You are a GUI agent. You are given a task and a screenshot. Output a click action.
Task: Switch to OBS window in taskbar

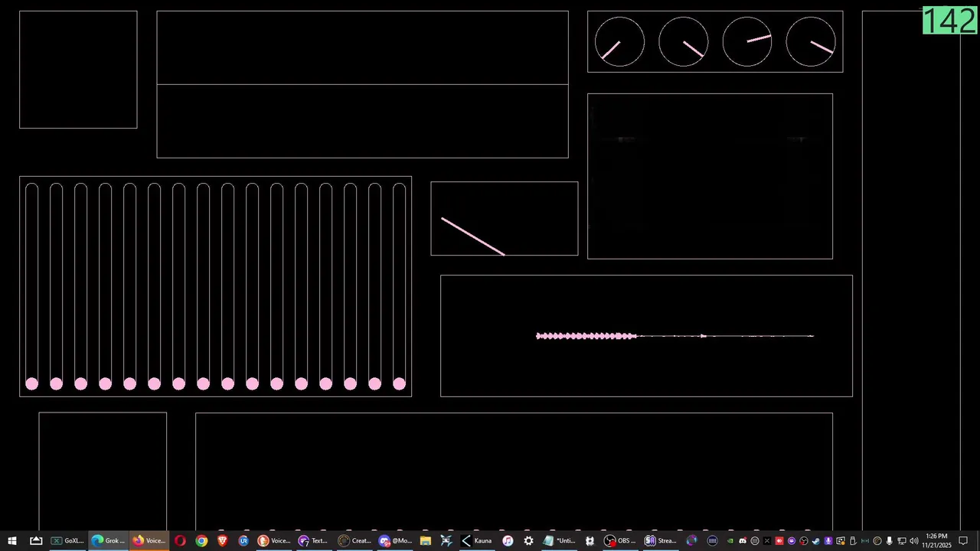(x=620, y=540)
